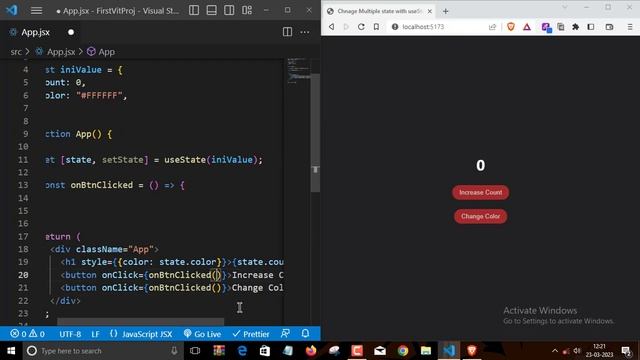Close the browser tab
The image size is (640, 360).
tap(429, 11)
